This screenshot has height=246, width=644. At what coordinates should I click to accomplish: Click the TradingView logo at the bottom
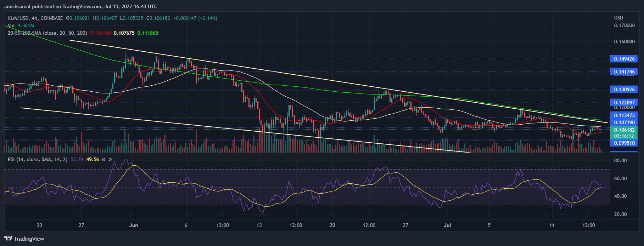[24, 239]
